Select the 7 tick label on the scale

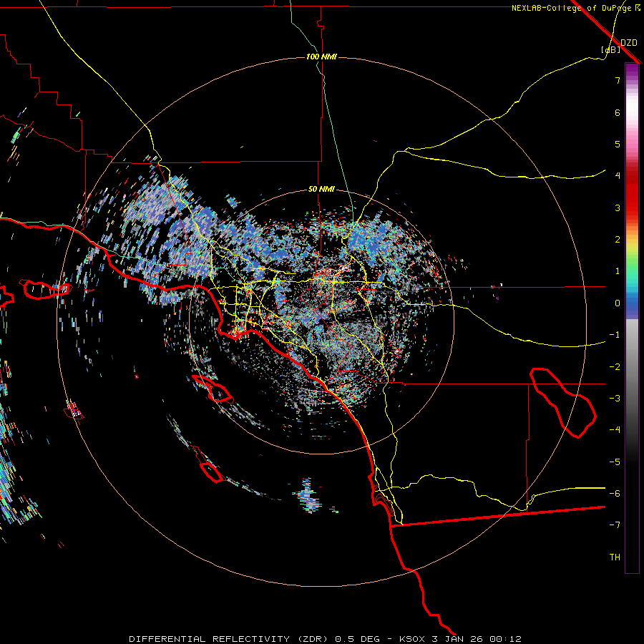pyautogui.click(x=618, y=80)
